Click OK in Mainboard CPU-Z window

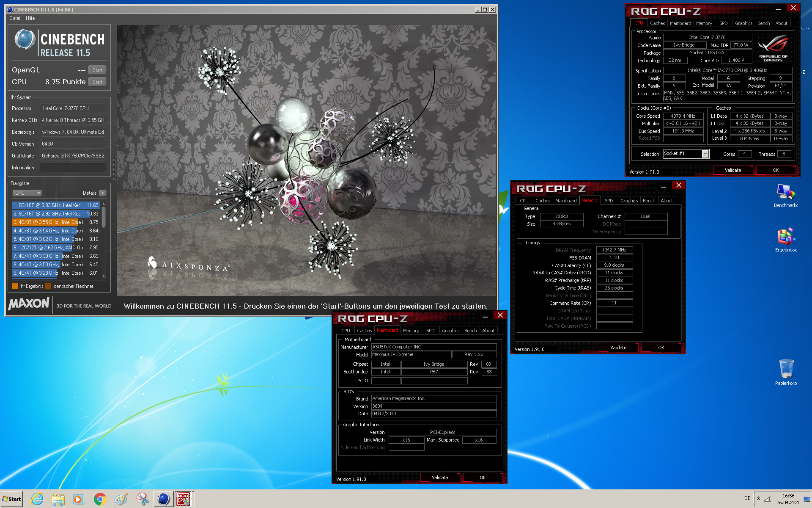pyautogui.click(x=483, y=478)
